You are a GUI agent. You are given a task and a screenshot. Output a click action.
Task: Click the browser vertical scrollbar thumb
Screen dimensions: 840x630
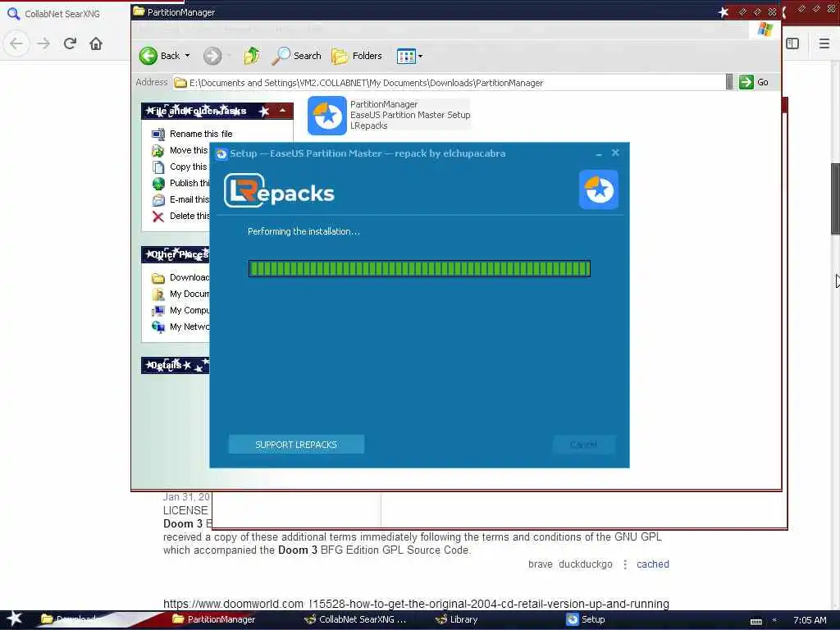(835, 199)
